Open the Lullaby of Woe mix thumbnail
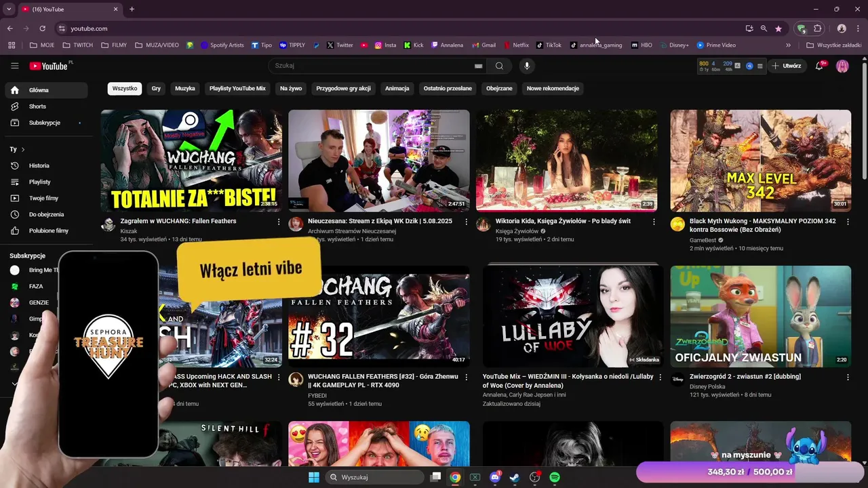868x488 pixels. (x=573, y=317)
